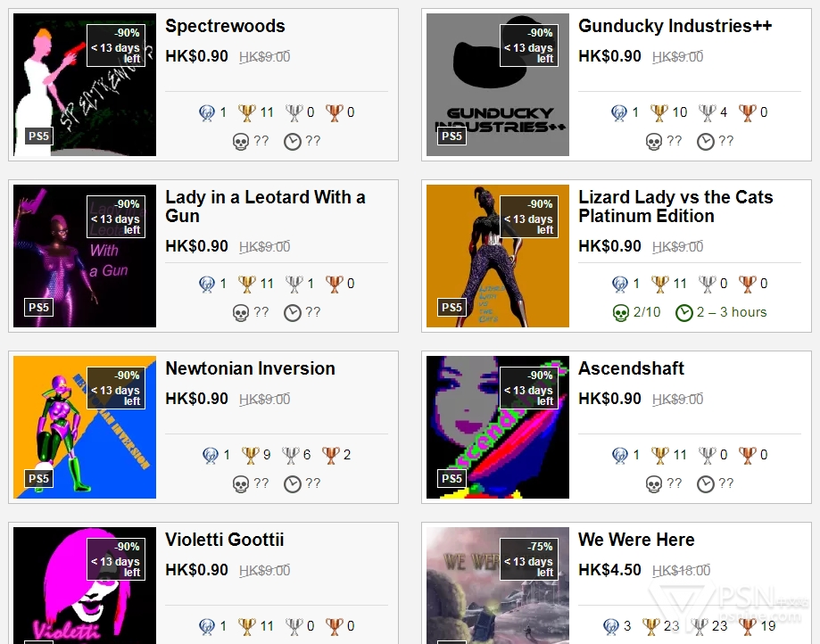820x644 pixels.
Task: Select the Ascendshaft cover art thumbnail
Action: pyautogui.click(x=498, y=427)
